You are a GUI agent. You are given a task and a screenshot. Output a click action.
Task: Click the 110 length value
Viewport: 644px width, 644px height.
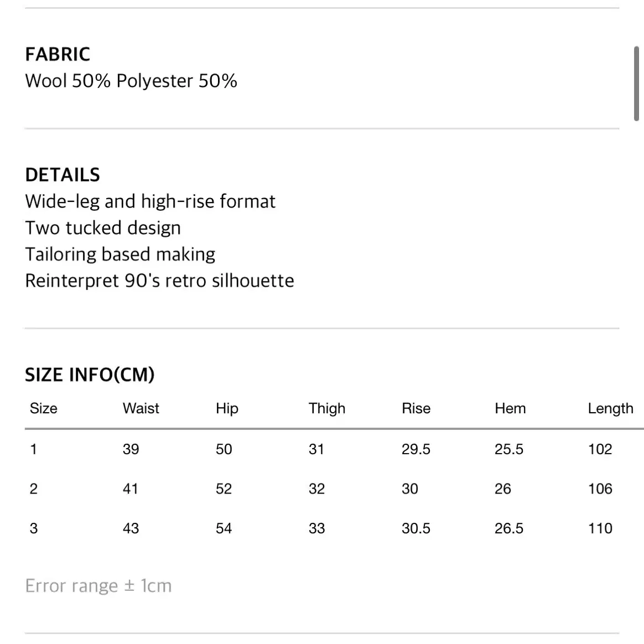[x=600, y=528]
